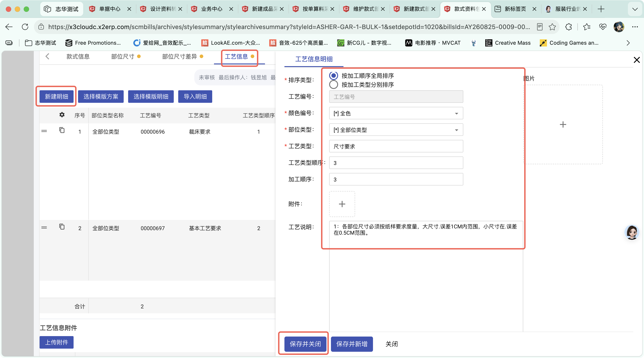Click into the 工艺说明 text area
Viewport: 644px width, 358px height.
tap(426, 276)
